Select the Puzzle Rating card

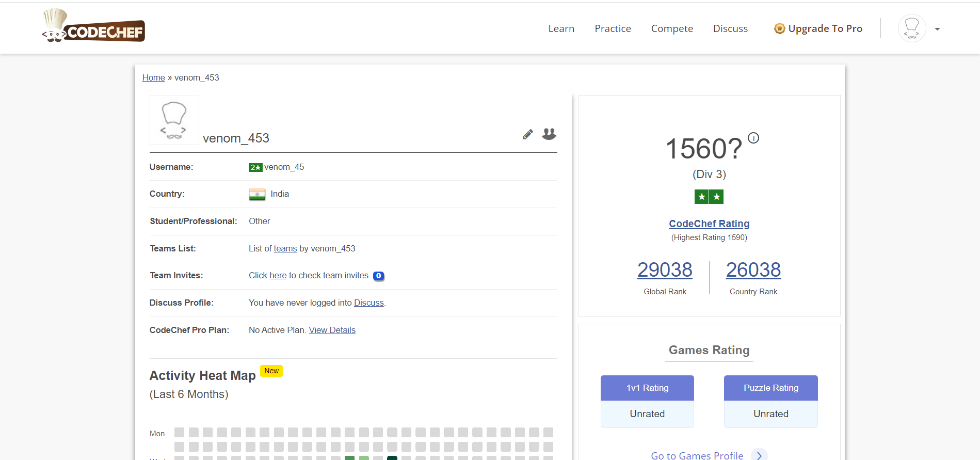[771, 401]
